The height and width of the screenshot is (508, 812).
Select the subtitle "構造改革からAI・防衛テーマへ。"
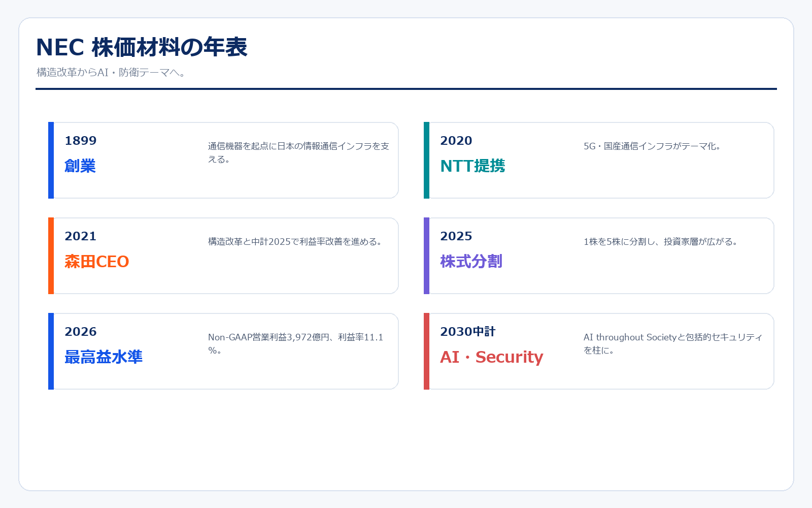tap(112, 73)
